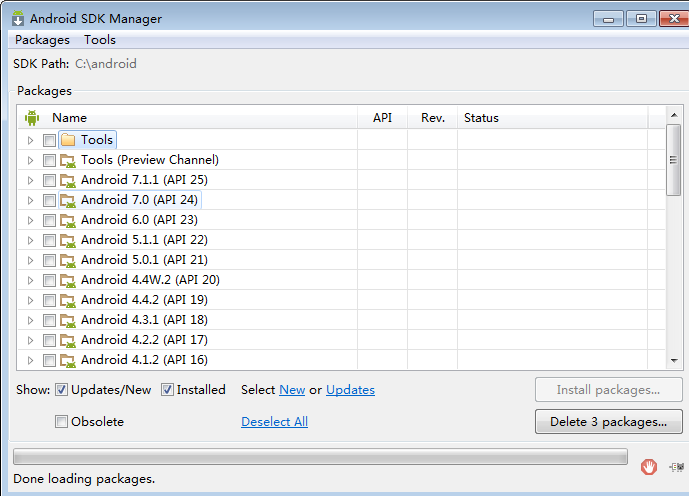Sort by the Rev. column header
Viewport: 689px width, 496px height.
coord(433,118)
